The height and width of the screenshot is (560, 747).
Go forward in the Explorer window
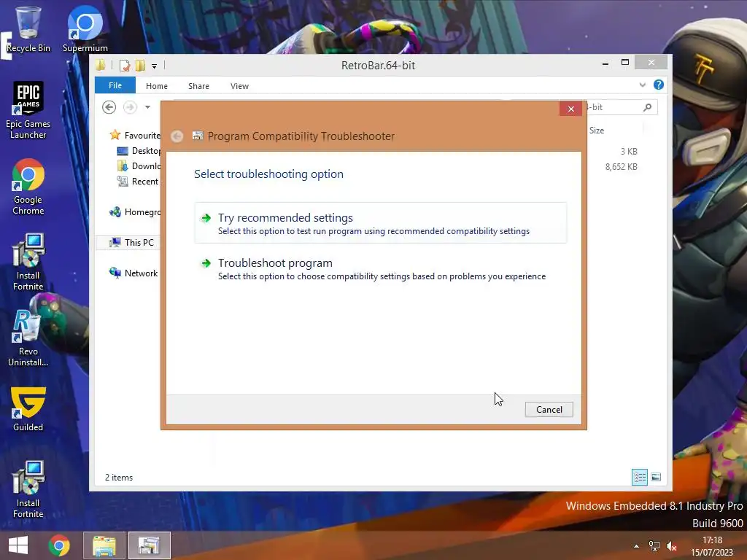pos(130,107)
